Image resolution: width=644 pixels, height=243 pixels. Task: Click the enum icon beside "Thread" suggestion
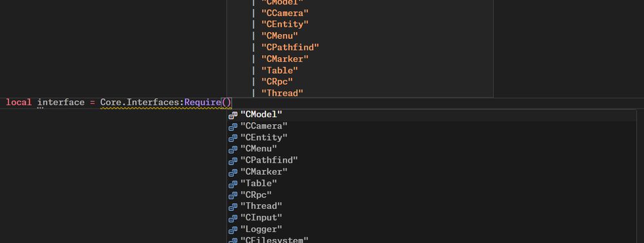[233, 206]
